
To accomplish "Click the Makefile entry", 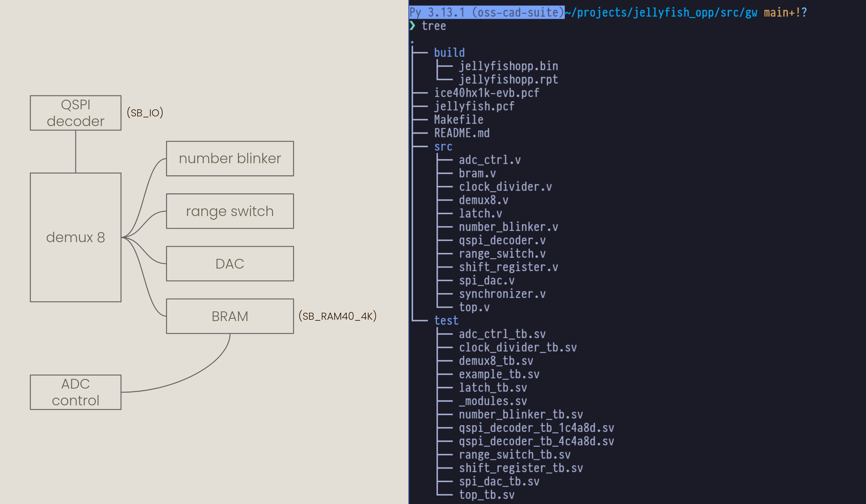I will [458, 119].
